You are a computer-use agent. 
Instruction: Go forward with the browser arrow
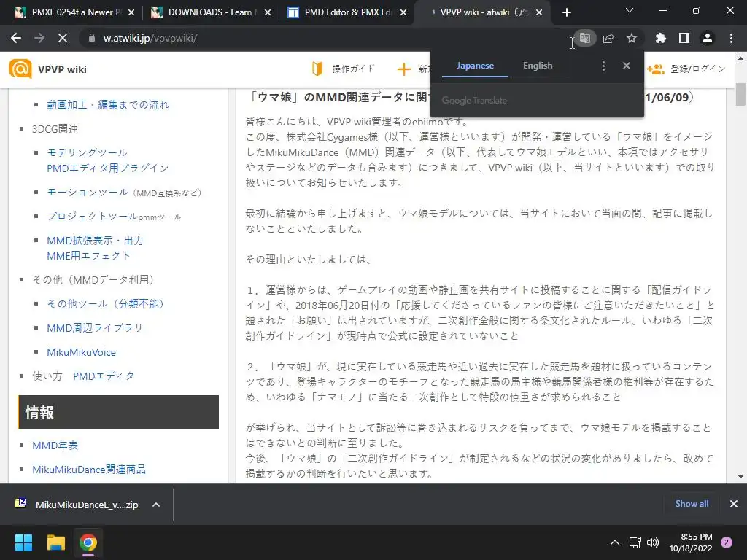pyautogui.click(x=39, y=38)
